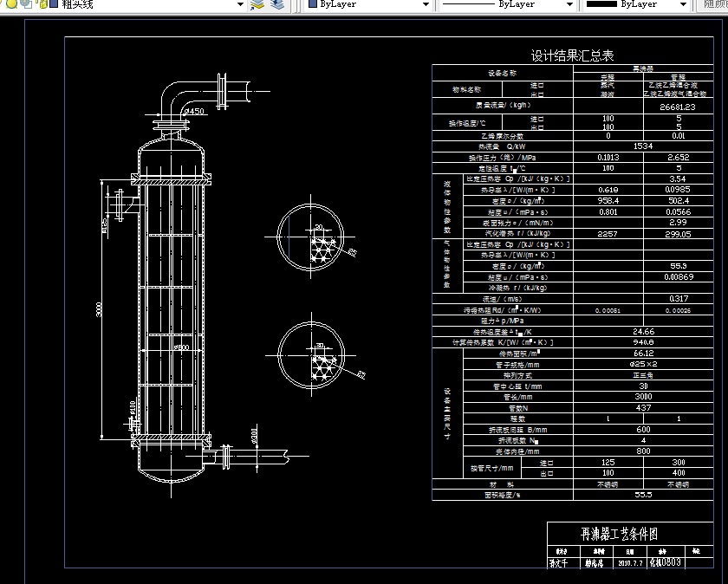
Task: Open the 粗实线 layer dropdown arrow
Action: point(240,4)
